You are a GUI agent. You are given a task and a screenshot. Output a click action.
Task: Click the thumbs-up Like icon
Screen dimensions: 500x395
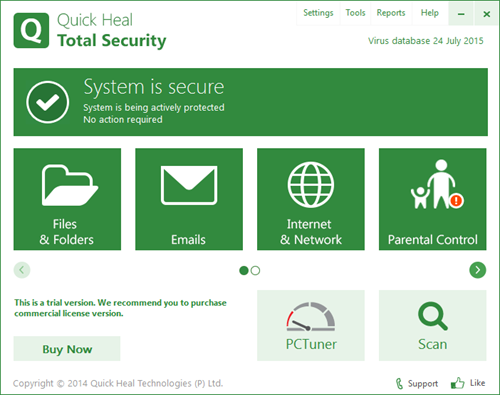[457, 383]
